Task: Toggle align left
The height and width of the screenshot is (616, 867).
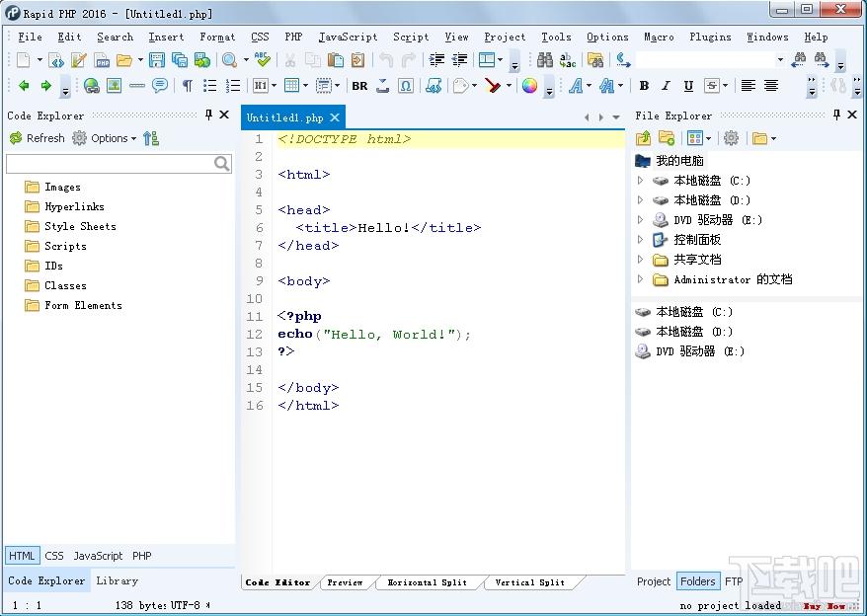Action: coord(749,86)
